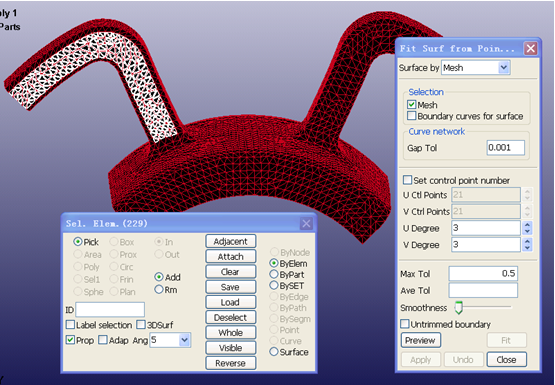Image resolution: width=555 pixels, height=385 pixels.
Task: Select the Surface radio option
Action: pyautogui.click(x=274, y=352)
